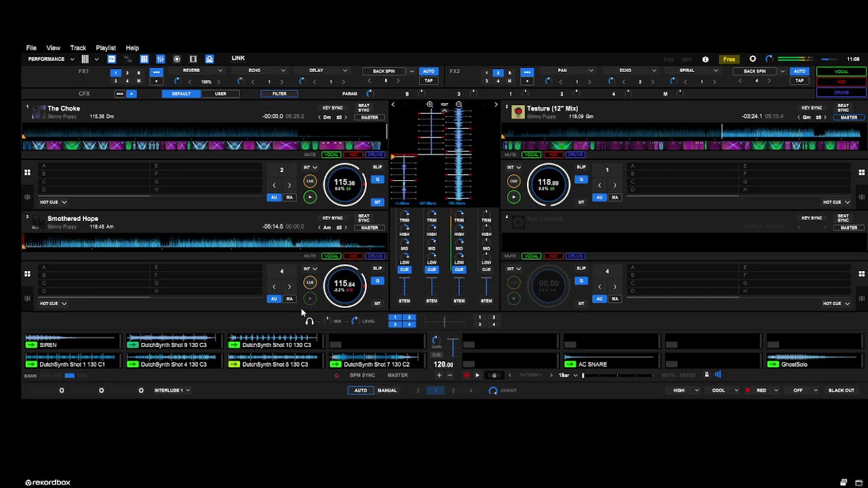Play deck 1 with The Choke

tap(310, 197)
